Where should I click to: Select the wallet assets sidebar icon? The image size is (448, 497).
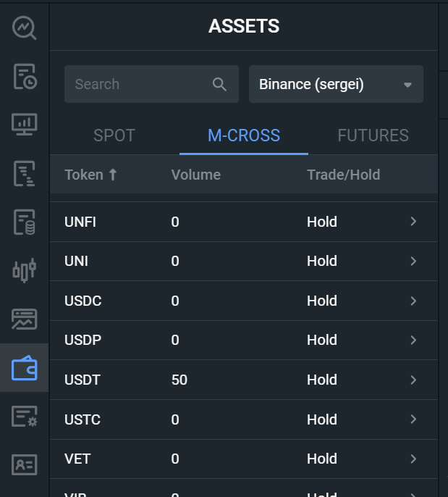[25, 368]
